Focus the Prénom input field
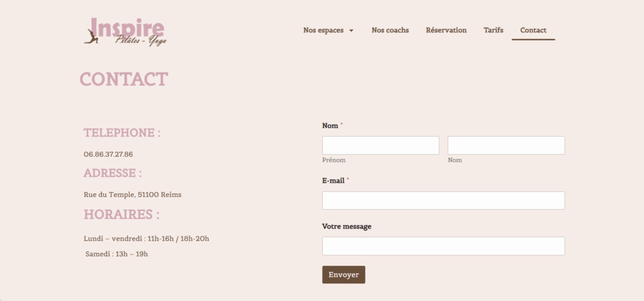The height and width of the screenshot is (301, 644). tap(380, 145)
